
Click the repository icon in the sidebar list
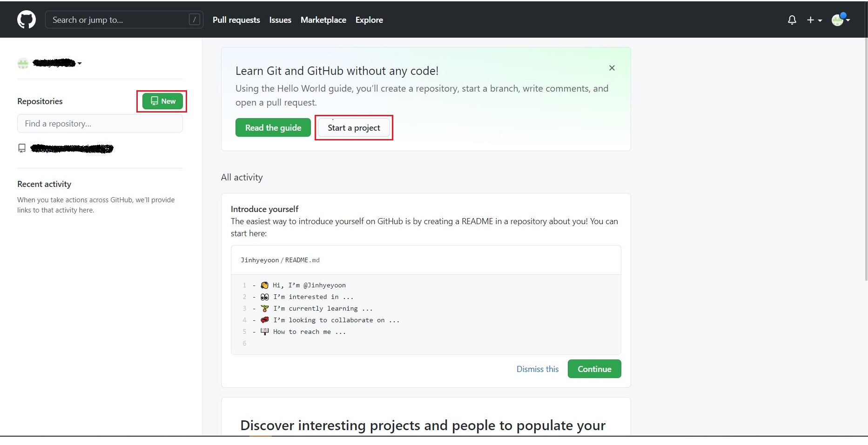22,148
